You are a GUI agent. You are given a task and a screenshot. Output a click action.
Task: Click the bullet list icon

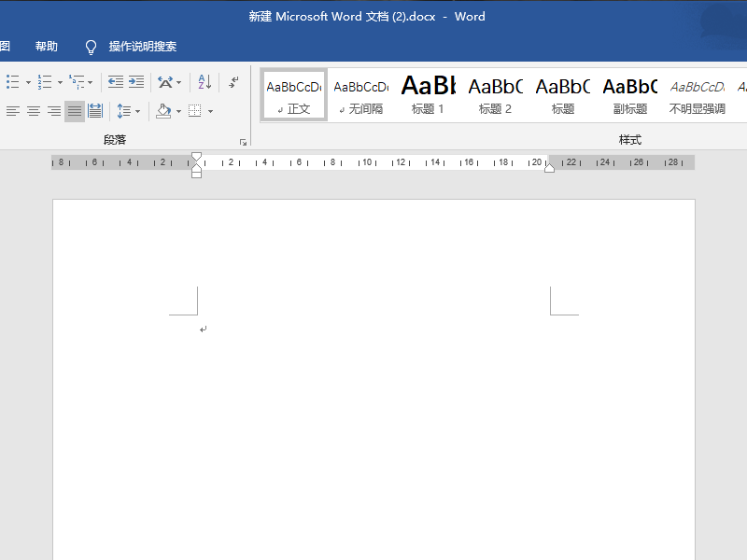click(x=13, y=82)
